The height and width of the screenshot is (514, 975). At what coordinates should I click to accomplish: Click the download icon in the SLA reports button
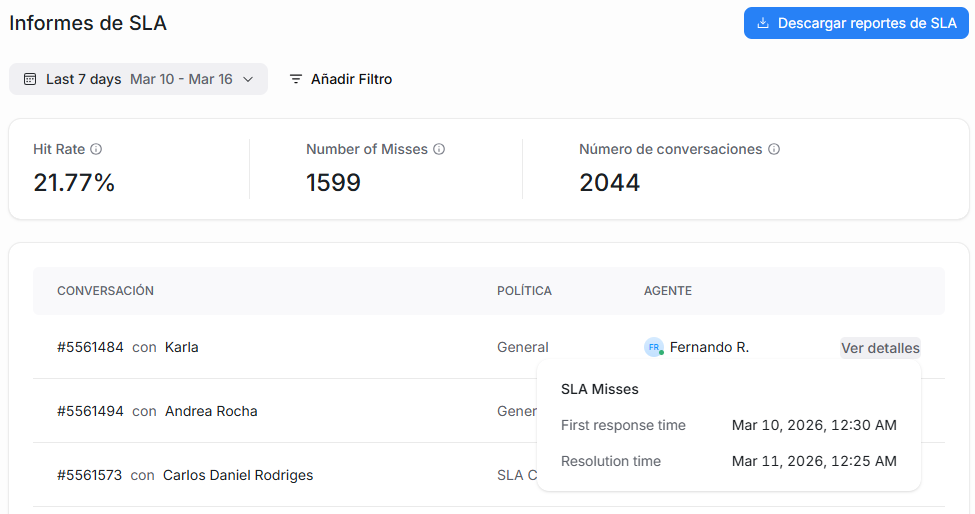pyautogui.click(x=763, y=23)
